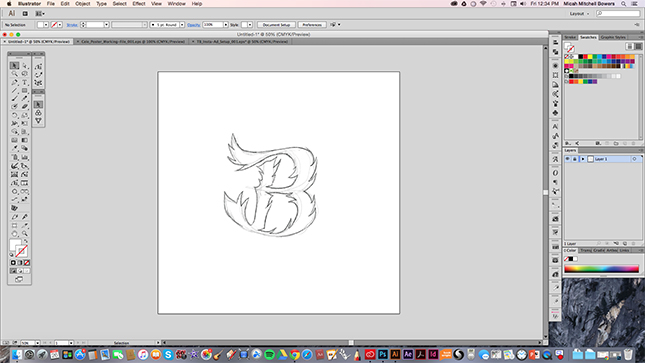Select the Gradient tool
The image size is (645, 363).
click(25, 140)
